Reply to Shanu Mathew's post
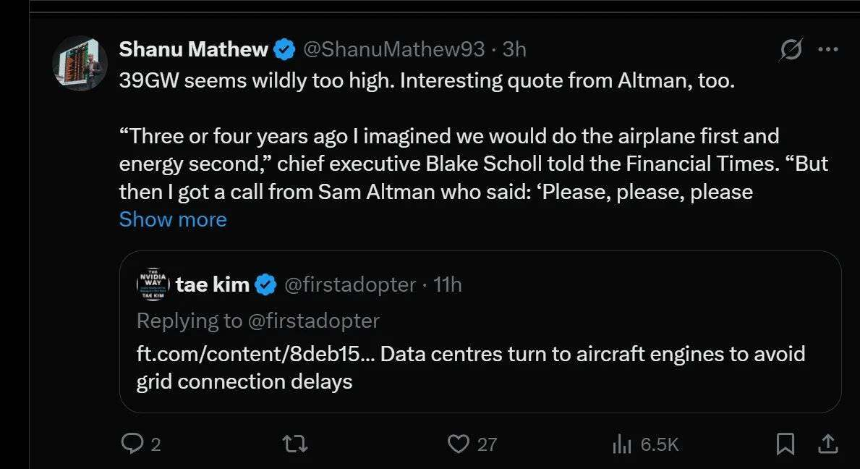 (x=132, y=443)
